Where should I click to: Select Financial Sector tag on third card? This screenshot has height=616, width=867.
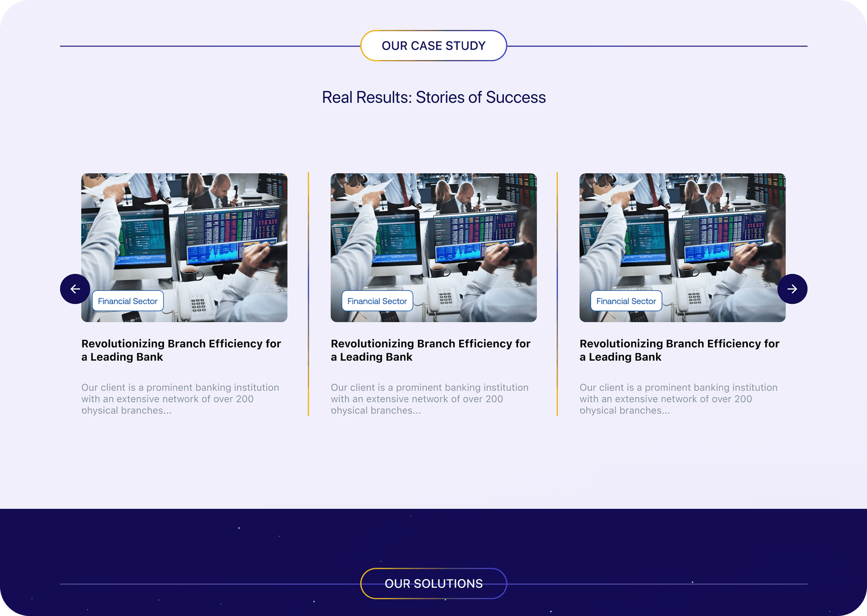626,301
